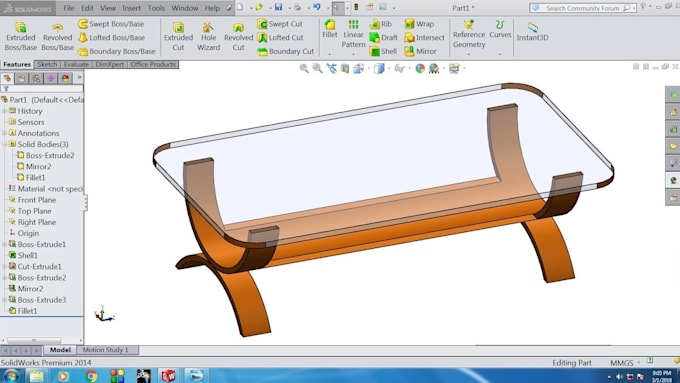Viewport: 680px width, 383px height.
Task: Open the Edit Appearance color wheel
Action: 420,68
